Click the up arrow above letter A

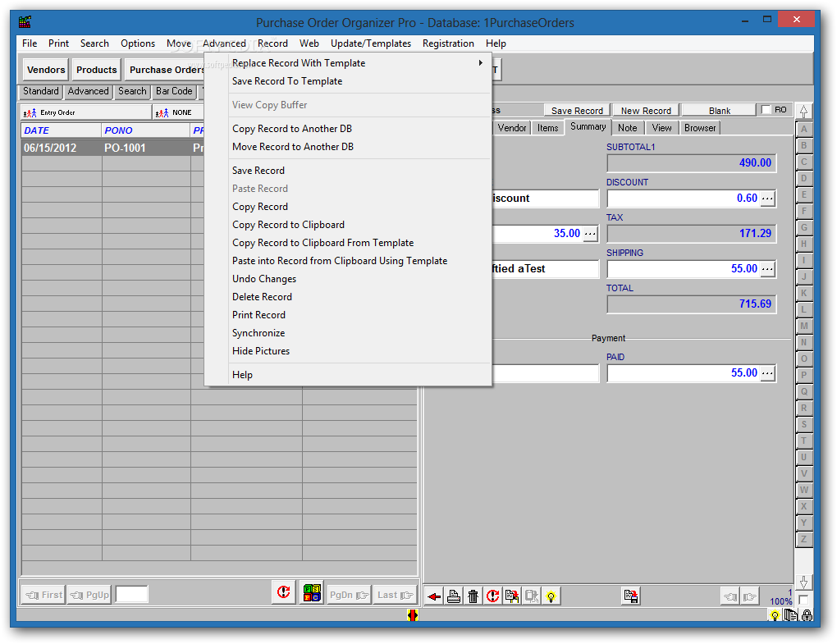(803, 111)
